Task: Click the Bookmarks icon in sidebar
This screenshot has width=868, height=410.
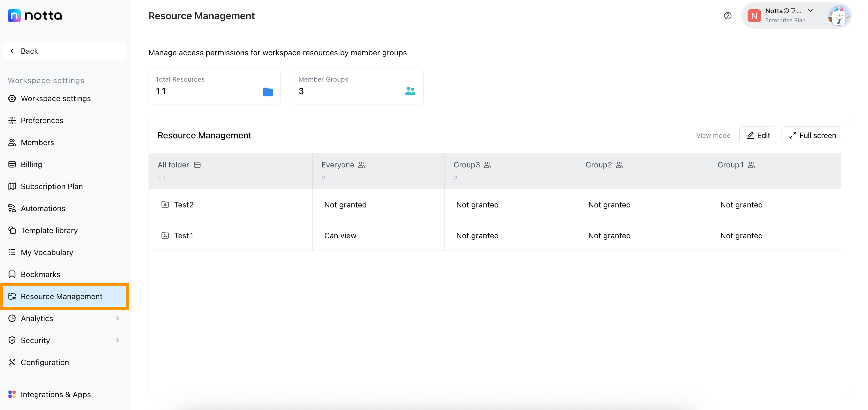Action: click(x=12, y=274)
